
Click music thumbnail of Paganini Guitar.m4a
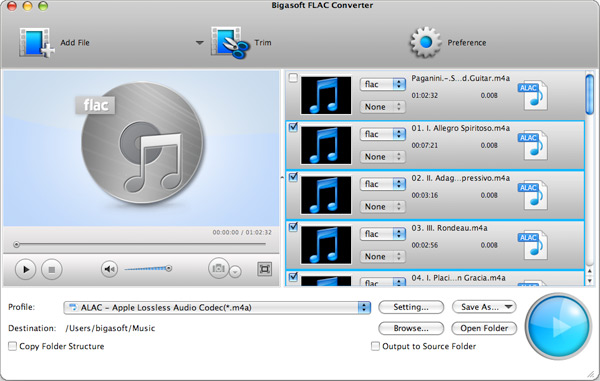pyautogui.click(x=326, y=95)
